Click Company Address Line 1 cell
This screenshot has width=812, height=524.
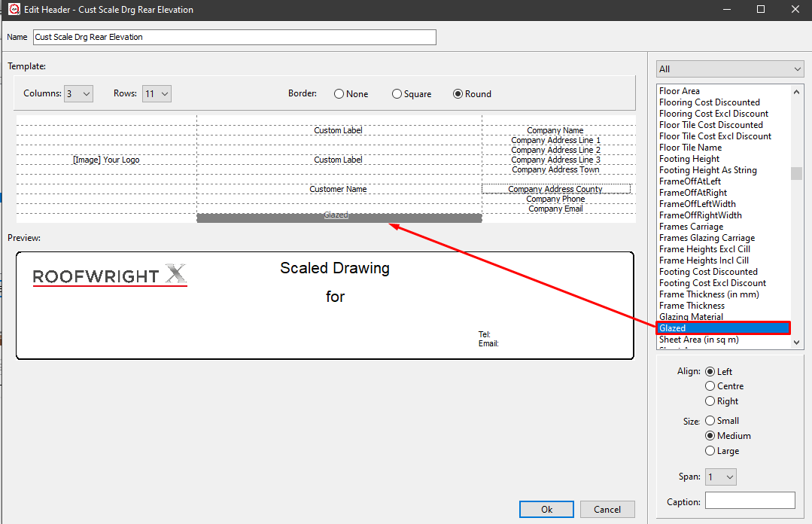[555, 140]
